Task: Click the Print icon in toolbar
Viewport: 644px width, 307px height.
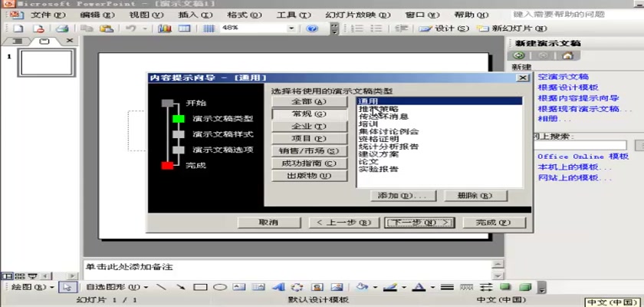Action: 62,28
